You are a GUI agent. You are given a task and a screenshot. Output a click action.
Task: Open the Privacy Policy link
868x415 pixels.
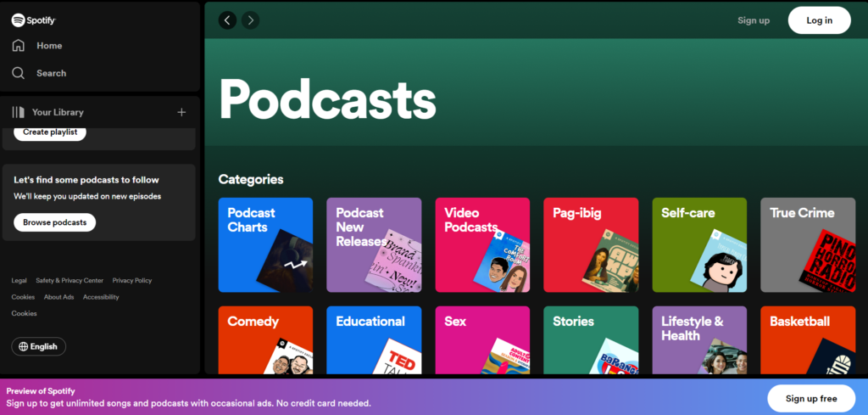(131, 280)
